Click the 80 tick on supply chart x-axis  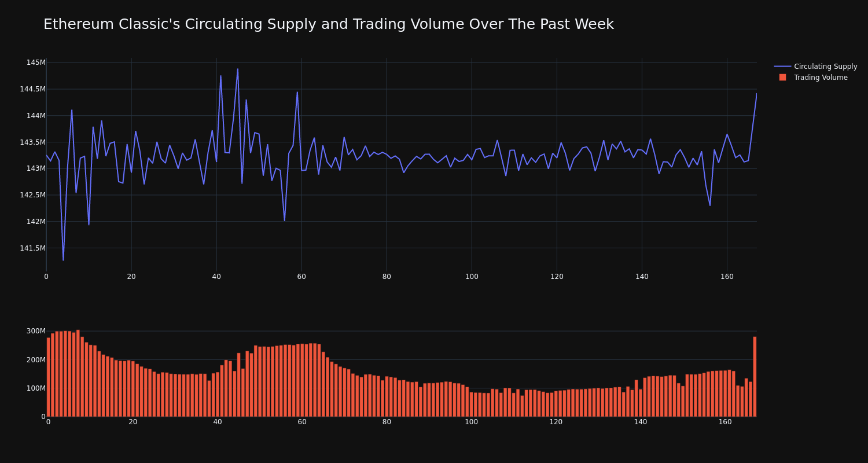(387, 277)
